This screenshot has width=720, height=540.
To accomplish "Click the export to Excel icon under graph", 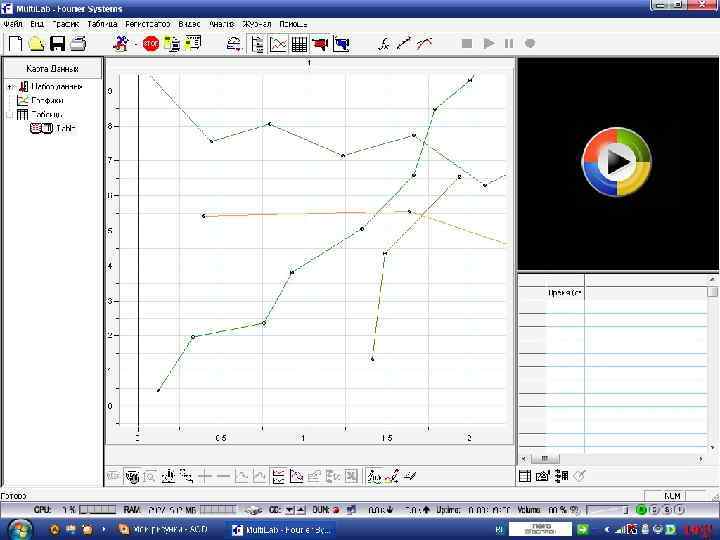I will [x=351, y=477].
